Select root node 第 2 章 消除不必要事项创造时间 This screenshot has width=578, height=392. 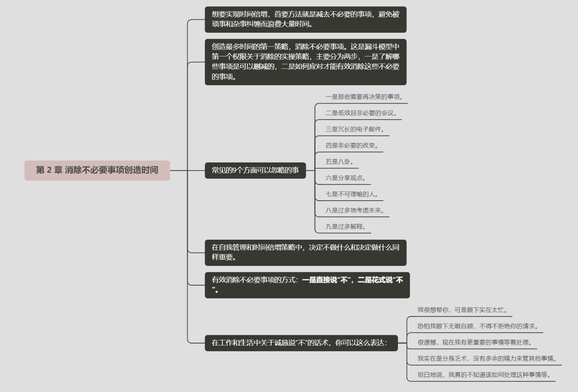click(x=97, y=170)
